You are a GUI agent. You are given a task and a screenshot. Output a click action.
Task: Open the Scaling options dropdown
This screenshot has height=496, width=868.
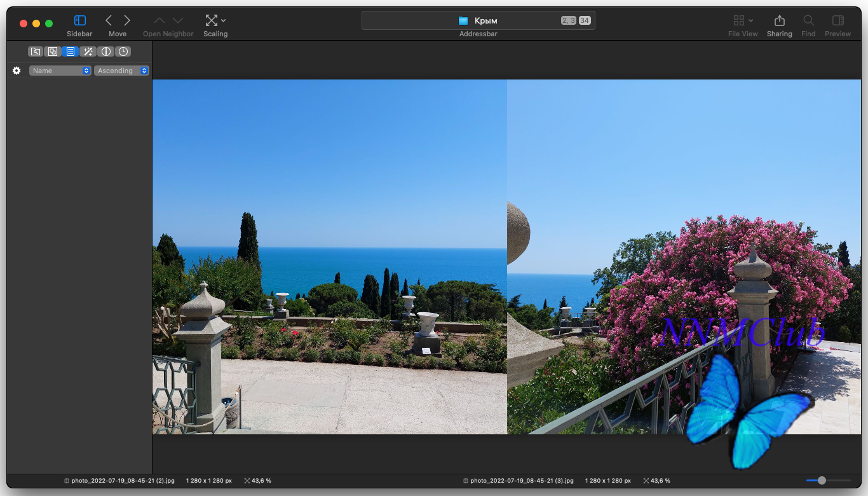(x=215, y=20)
